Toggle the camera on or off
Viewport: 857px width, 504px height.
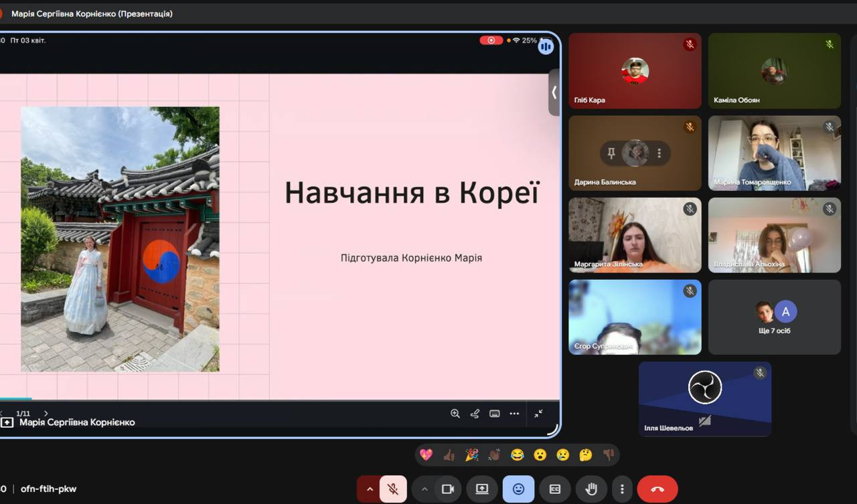coord(448,489)
